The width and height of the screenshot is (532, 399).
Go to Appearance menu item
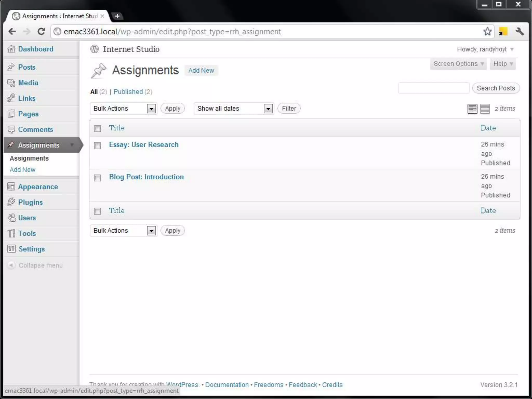(38, 187)
